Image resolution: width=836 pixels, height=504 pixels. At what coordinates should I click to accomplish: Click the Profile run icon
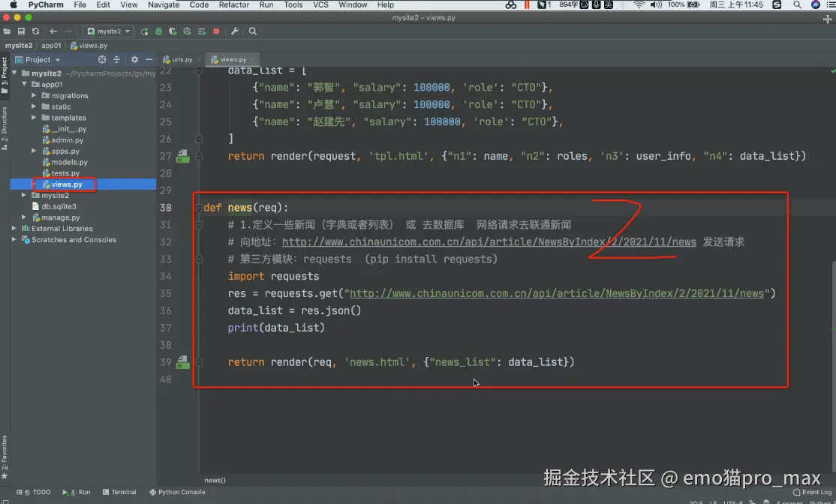(187, 31)
